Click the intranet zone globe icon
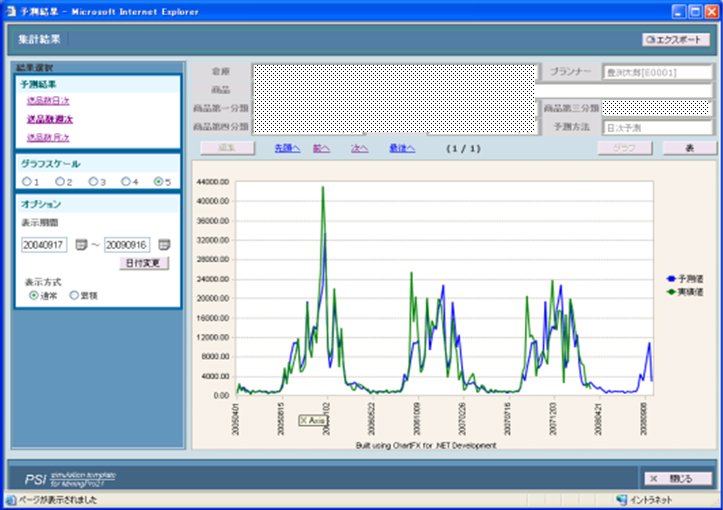The width and height of the screenshot is (723, 510). point(622,499)
